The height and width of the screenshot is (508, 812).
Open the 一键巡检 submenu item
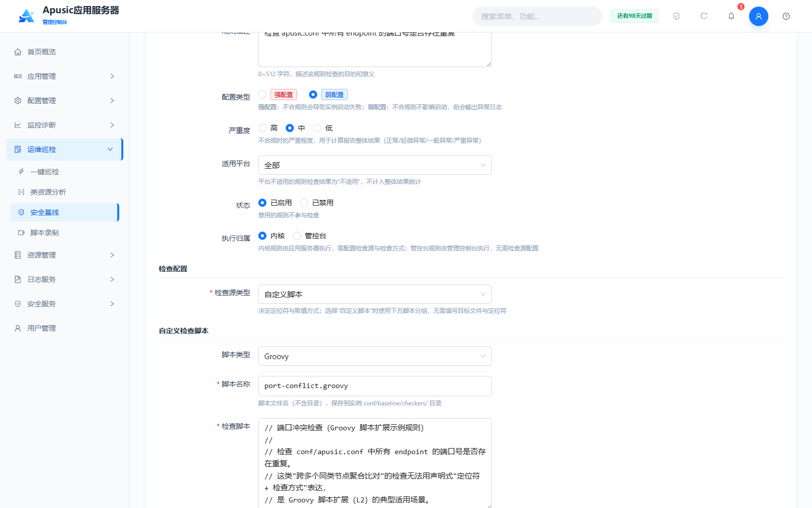64,172
